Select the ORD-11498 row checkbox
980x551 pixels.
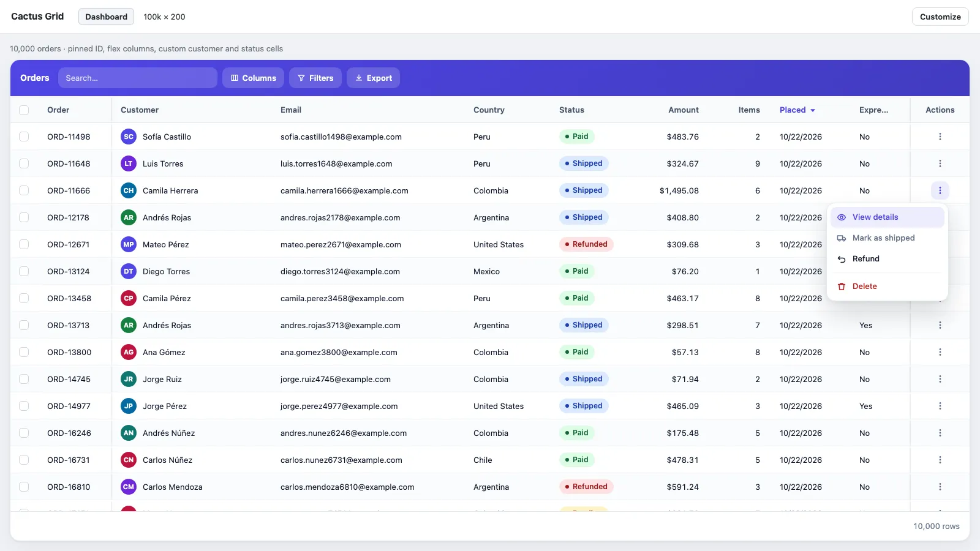[24, 137]
